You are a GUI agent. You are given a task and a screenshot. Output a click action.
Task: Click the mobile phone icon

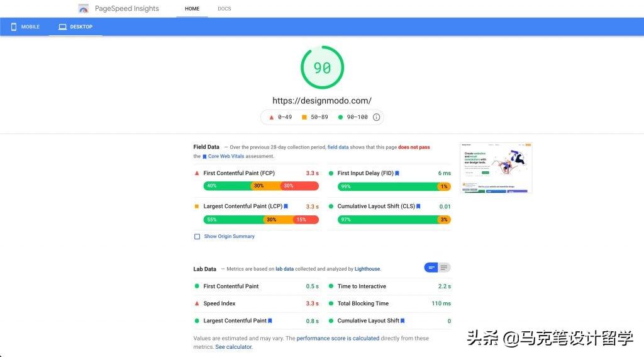14,26
